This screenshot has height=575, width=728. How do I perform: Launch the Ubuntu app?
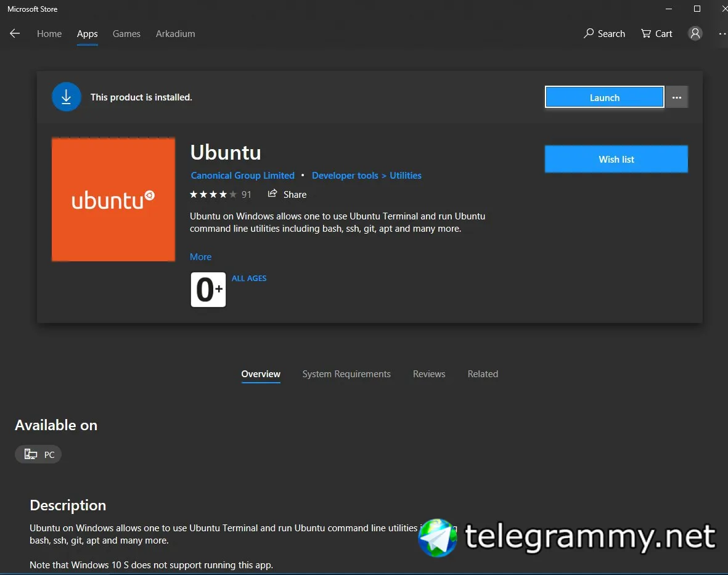605,97
